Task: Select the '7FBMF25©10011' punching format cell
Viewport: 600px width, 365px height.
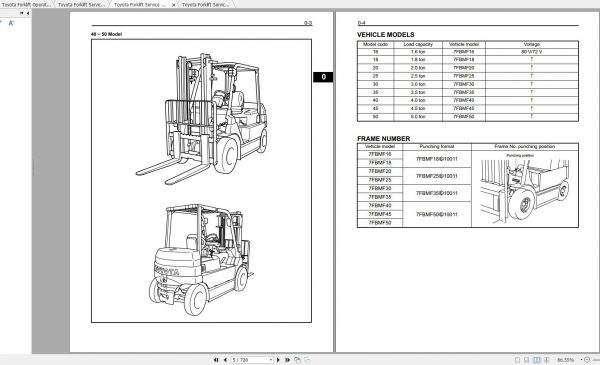Action: pos(437,176)
